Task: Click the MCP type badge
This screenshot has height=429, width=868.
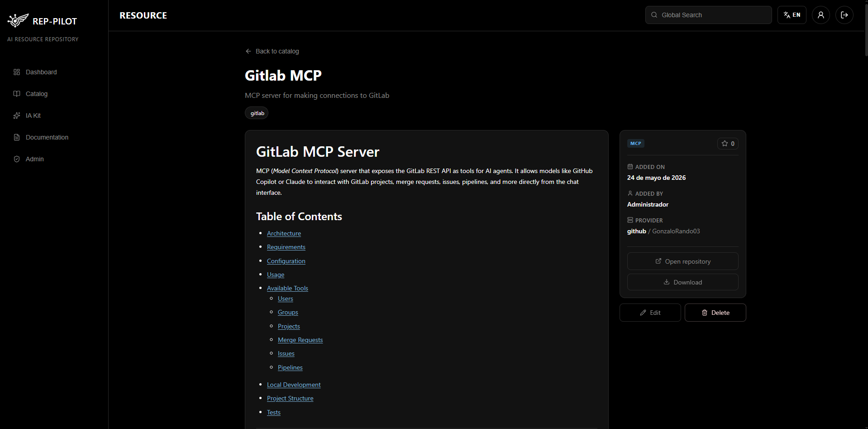Action: point(635,144)
